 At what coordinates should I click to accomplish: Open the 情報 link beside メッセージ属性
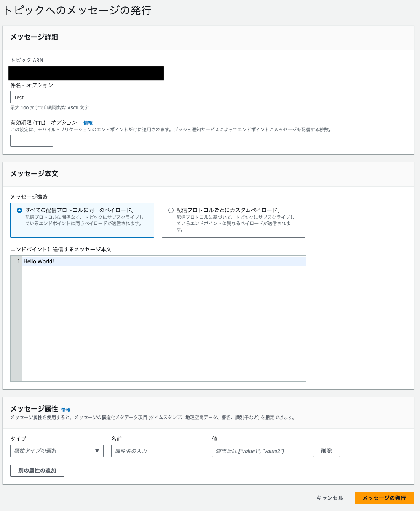coord(67,410)
